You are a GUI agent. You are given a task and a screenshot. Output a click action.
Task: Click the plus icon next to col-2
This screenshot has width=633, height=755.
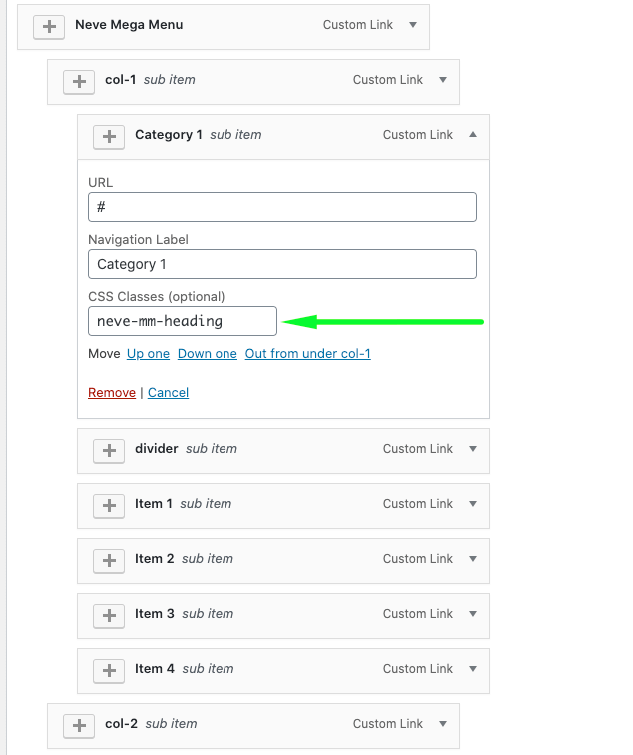click(78, 725)
